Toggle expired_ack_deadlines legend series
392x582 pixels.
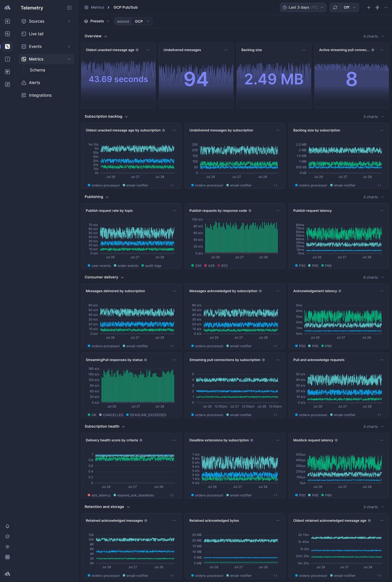pyautogui.click(x=134, y=496)
